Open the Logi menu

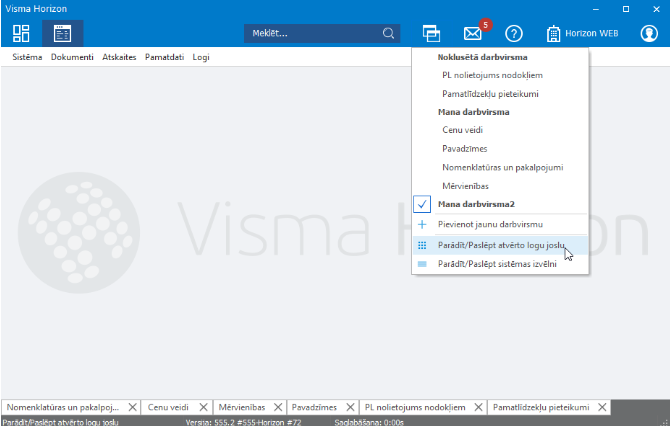pyautogui.click(x=201, y=57)
